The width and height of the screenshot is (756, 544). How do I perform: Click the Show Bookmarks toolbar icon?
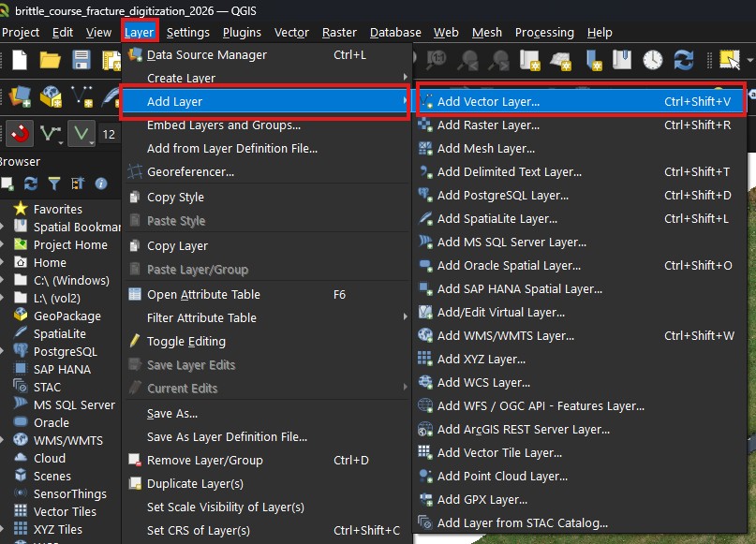click(622, 60)
